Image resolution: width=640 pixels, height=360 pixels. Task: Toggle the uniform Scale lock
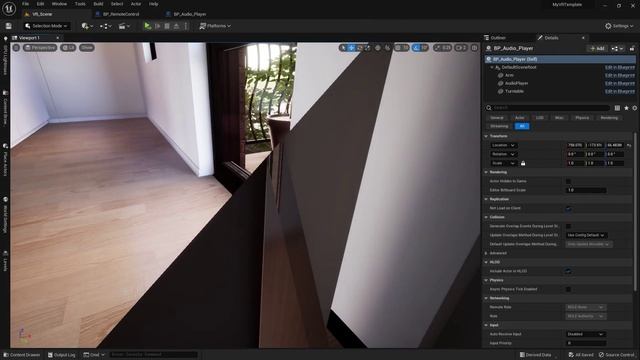(x=523, y=163)
